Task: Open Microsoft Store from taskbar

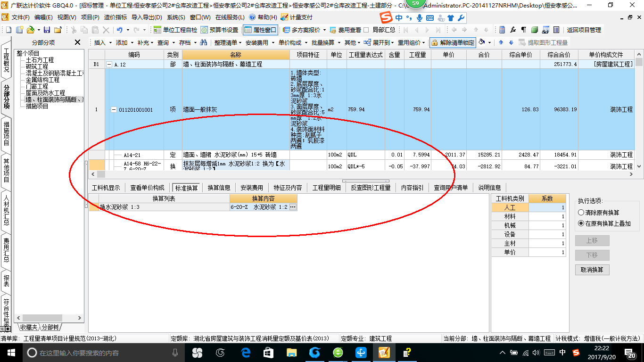Action: [268, 353]
